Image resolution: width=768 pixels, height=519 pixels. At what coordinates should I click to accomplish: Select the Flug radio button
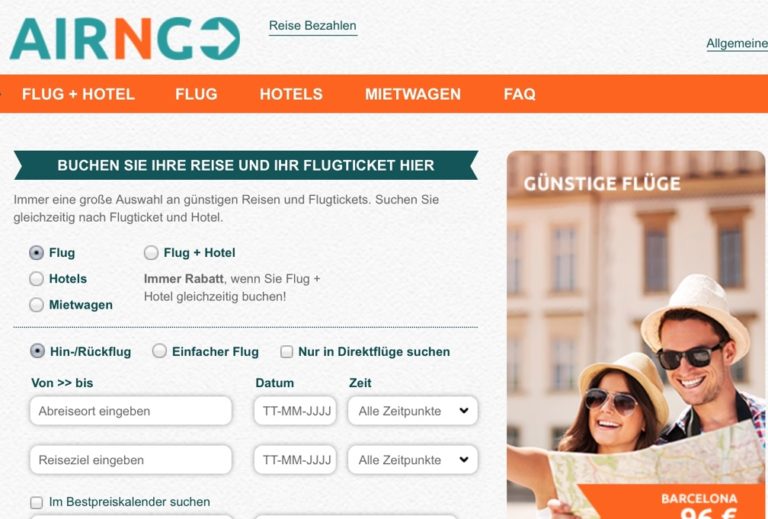click(x=36, y=253)
